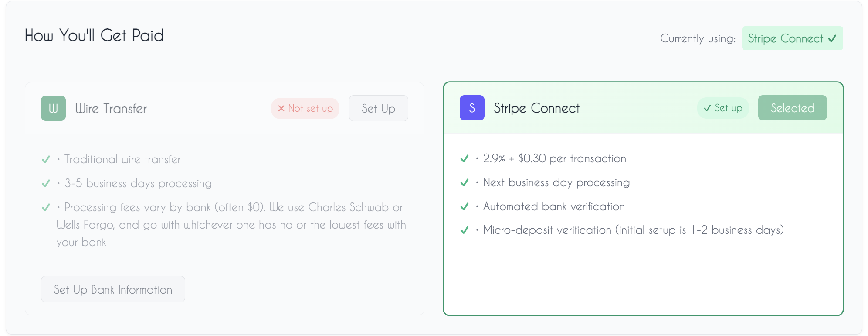Click the Not set up status badge
The width and height of the screenshot is (868, 336).
(305, 109)
